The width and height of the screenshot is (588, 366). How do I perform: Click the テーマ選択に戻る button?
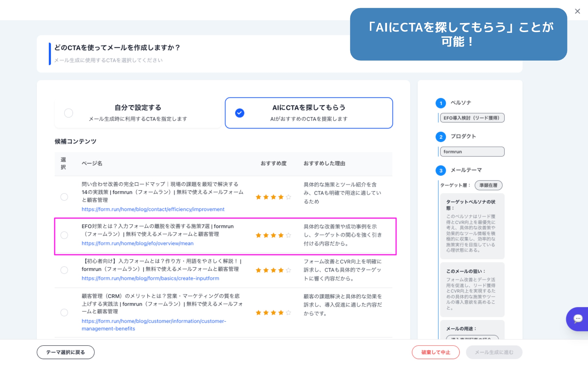click(x=66, y=352)
